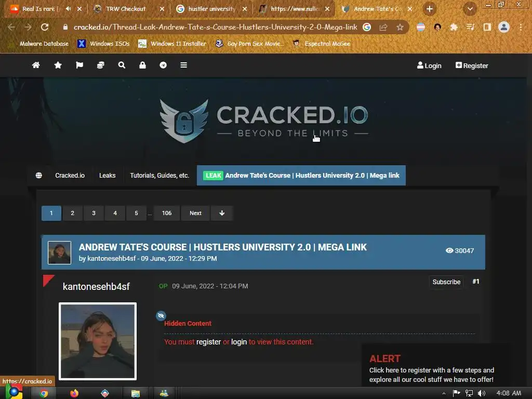This screenshot has height=399, width=532.
Task: Click register link in hidden content notice
Action: (209, 342)
